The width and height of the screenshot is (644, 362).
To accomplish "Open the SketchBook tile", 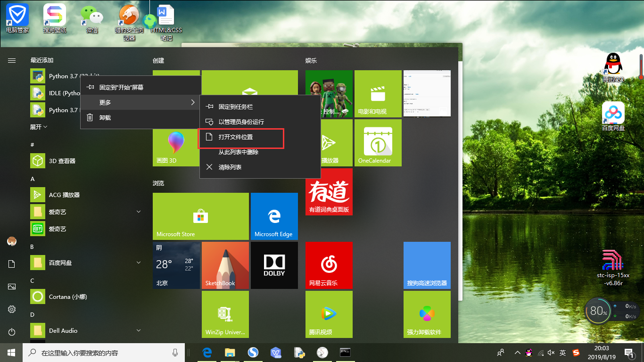I will (x=225, y=265).
